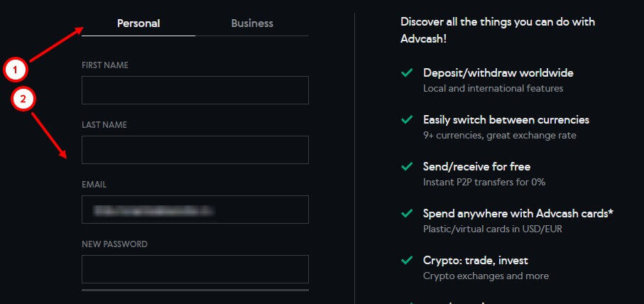
Task: Click the checkmark beside Crypto: trade, invest
Action: point(407,260)
